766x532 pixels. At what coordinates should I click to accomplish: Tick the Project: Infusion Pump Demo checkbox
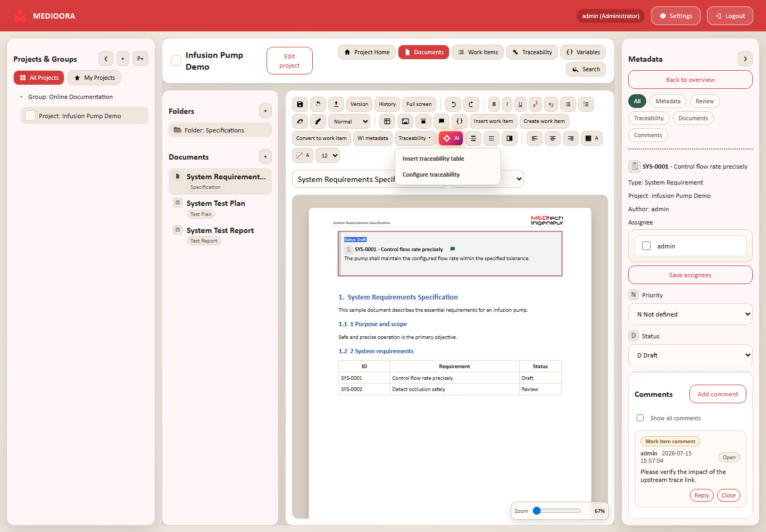[x=30, y=115]
